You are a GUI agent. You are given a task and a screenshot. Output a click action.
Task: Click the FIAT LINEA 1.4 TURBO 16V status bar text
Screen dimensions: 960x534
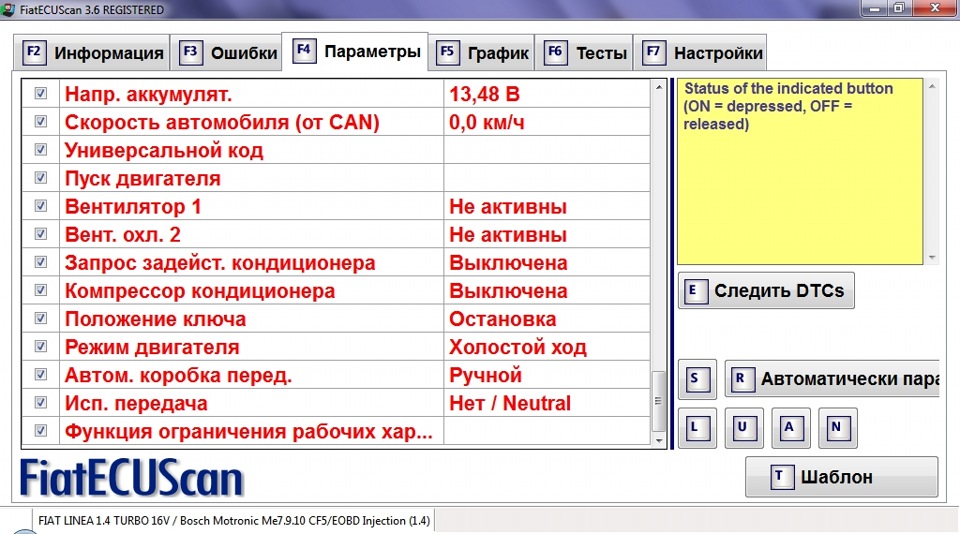[x=234, y=521]
